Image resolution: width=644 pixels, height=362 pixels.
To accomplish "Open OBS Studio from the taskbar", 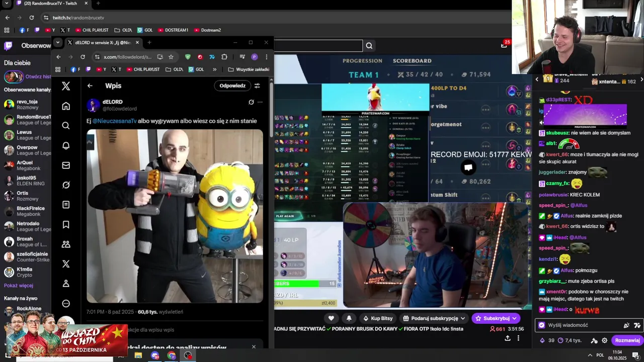I will point(188,355).
